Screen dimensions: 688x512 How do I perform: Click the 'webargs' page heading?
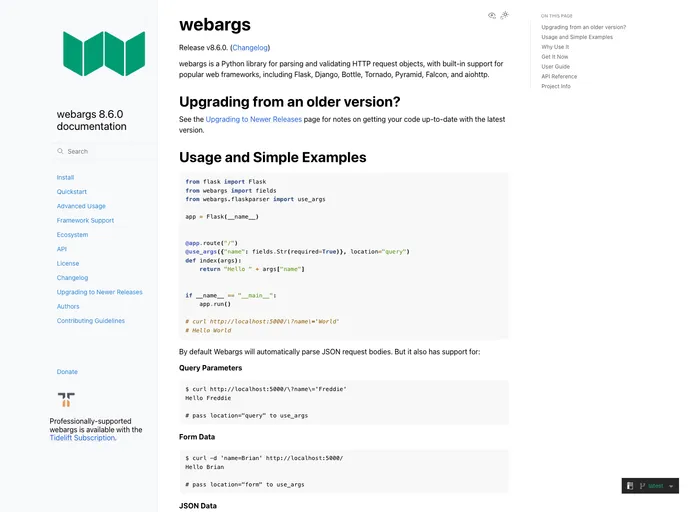point(215,25)
